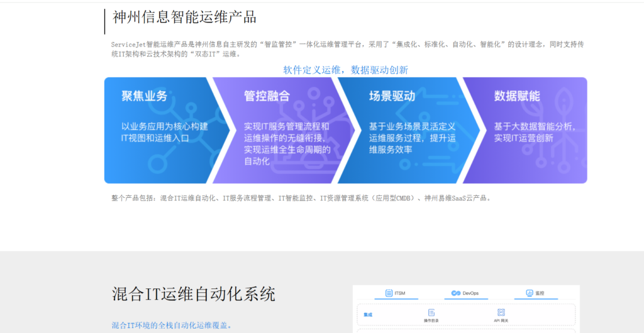Click the 混合IT运维自动化系统 heading
The width and height of the screenshot is (644, 333).
coord(194,295)
